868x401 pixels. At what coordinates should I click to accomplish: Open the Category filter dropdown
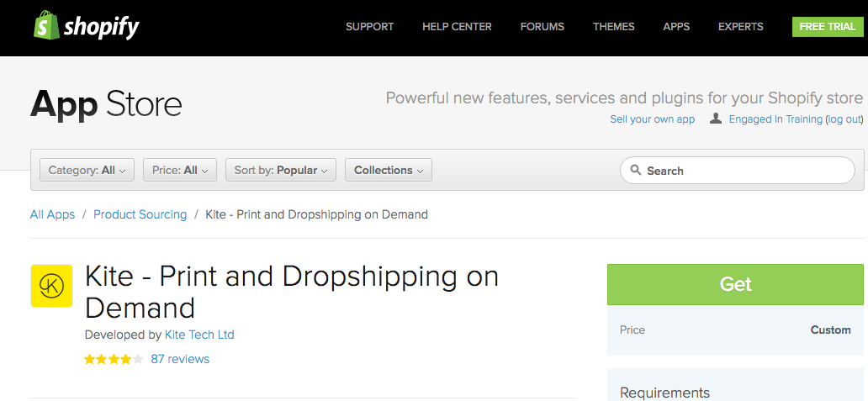(87, 170)
